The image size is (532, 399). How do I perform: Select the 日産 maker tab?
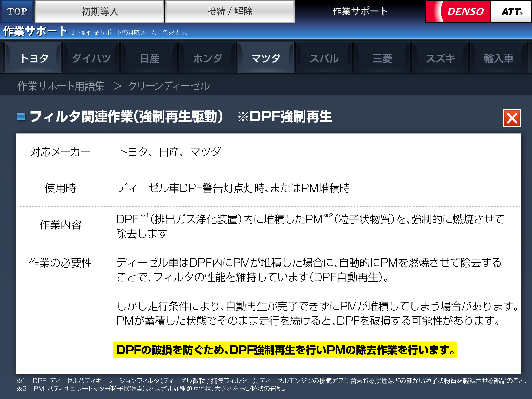coord(150,58)
